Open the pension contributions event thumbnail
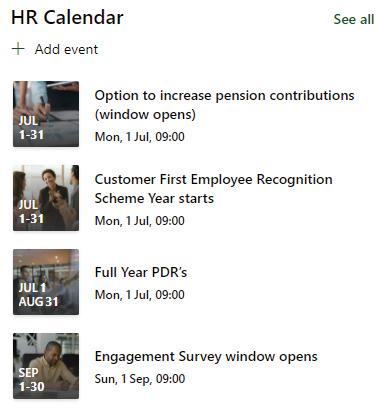The width and height of the screenshot is (385, 409). click(x=46, y=114)
